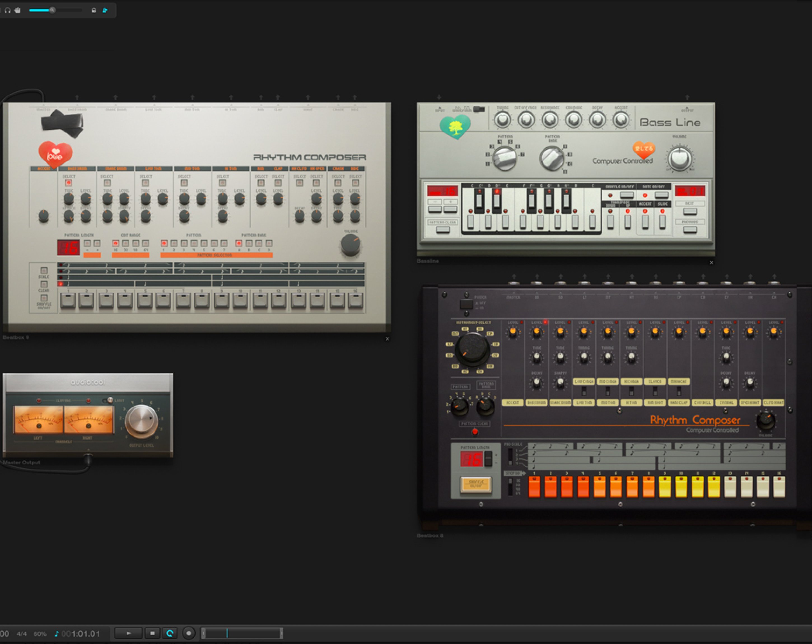Click the headphones icon in top toolbar
This screenshot has width=812, height=644.
point(8,11)
